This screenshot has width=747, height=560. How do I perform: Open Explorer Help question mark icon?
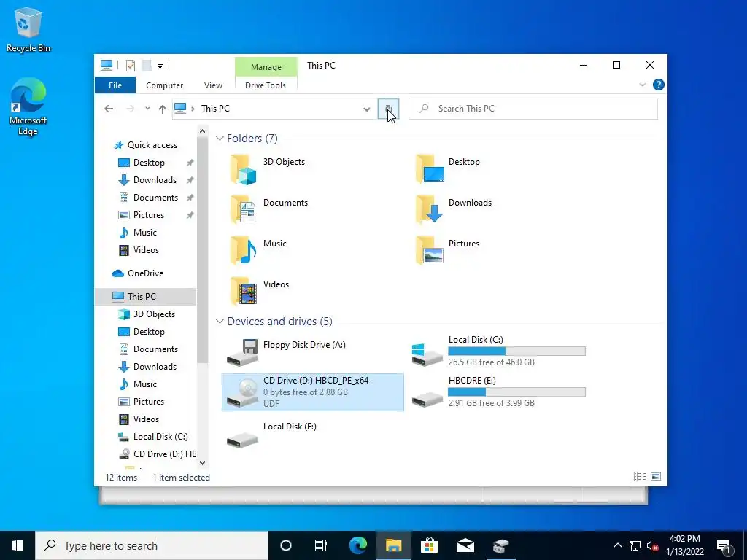point(659,85)
